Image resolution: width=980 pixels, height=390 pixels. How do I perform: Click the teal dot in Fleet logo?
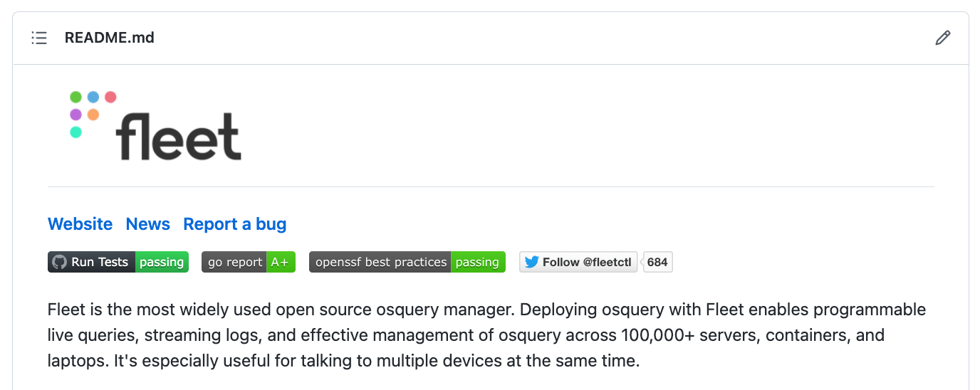pyautogui.click(x=76, y=132)
